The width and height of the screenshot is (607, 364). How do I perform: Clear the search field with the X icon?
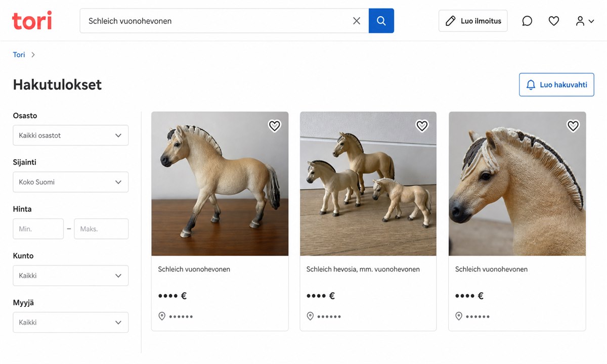click(x=357, y=21)
